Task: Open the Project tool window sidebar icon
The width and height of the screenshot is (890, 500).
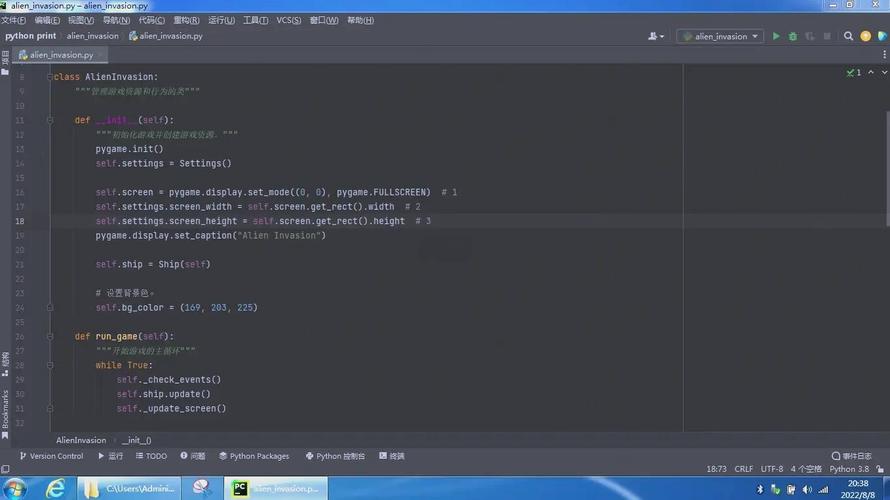Action: (x=5, y=63)
